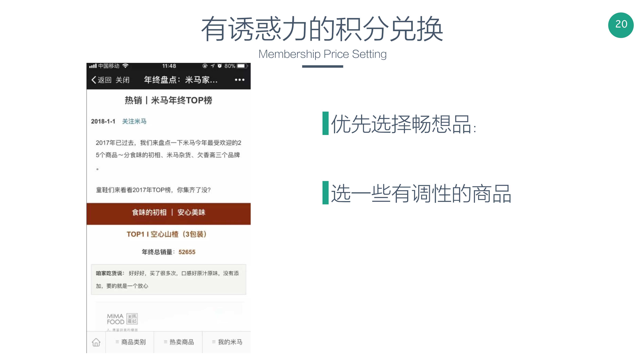Click the WiFi icon in status bar
The height and width of the screenshot is (362, 644).
[x=126, y=66]
